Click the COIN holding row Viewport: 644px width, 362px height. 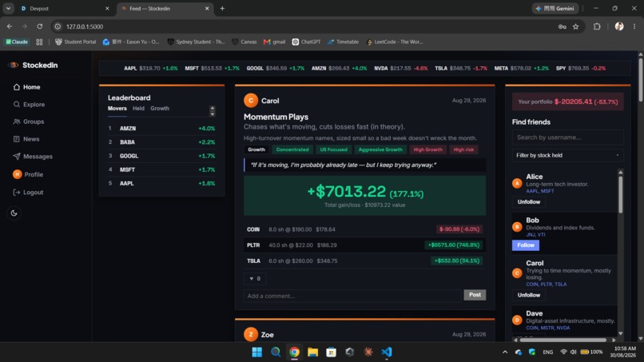pyautogui.click(x=364, y=229)
